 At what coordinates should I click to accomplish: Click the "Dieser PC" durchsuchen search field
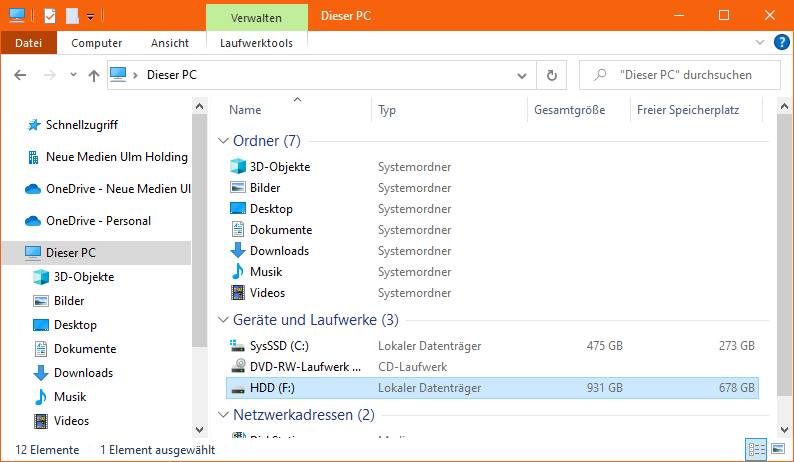[690, 75]
